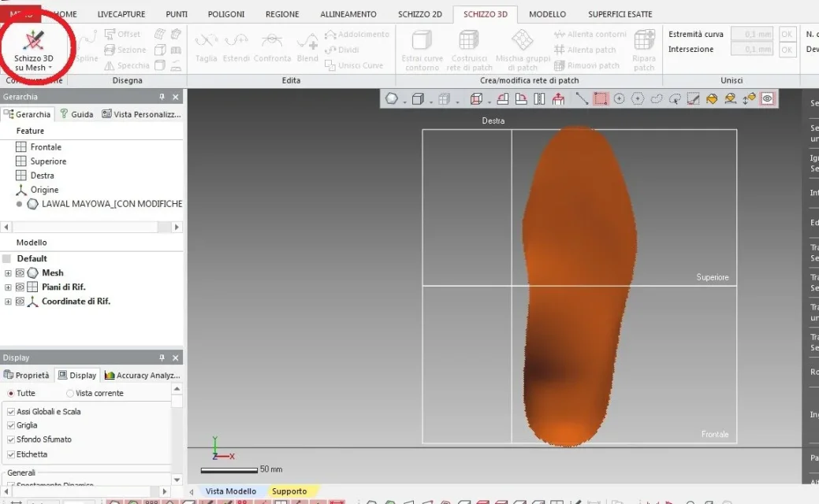
Task: Select the Frontale plane in Feature list
Action: click(x=46, y=147)
